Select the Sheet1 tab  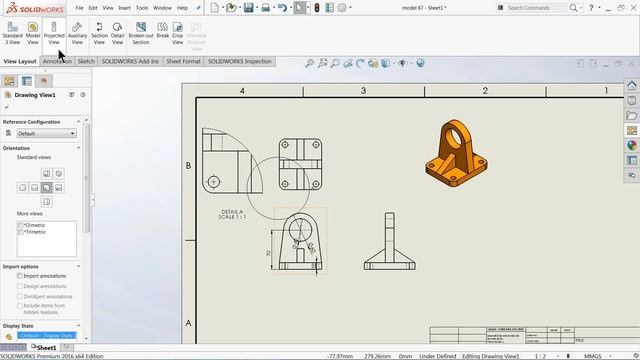tap(44, 348)
